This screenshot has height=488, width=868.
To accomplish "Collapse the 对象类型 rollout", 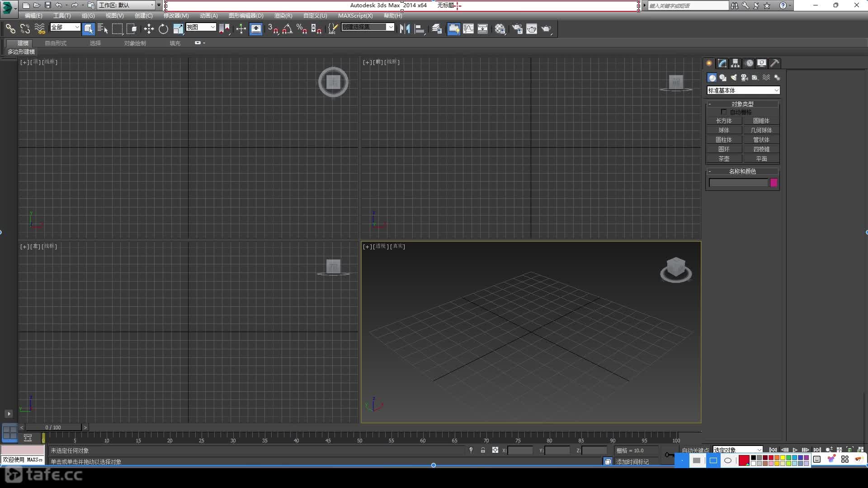I will tap(742, 104).
